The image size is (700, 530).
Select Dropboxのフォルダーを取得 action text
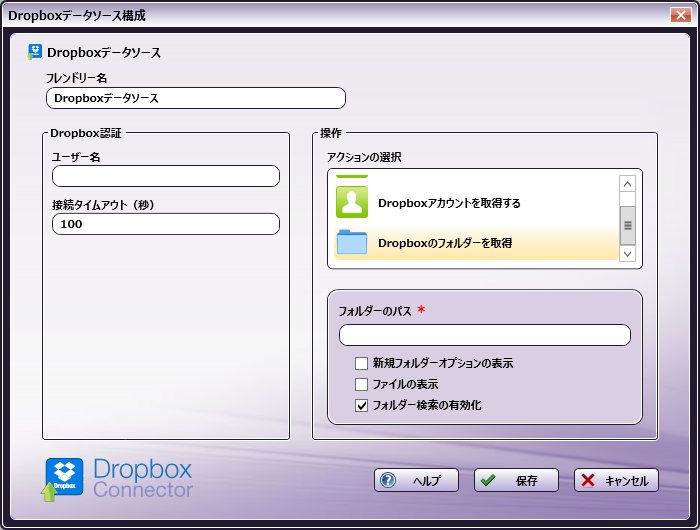pos(445,243)
